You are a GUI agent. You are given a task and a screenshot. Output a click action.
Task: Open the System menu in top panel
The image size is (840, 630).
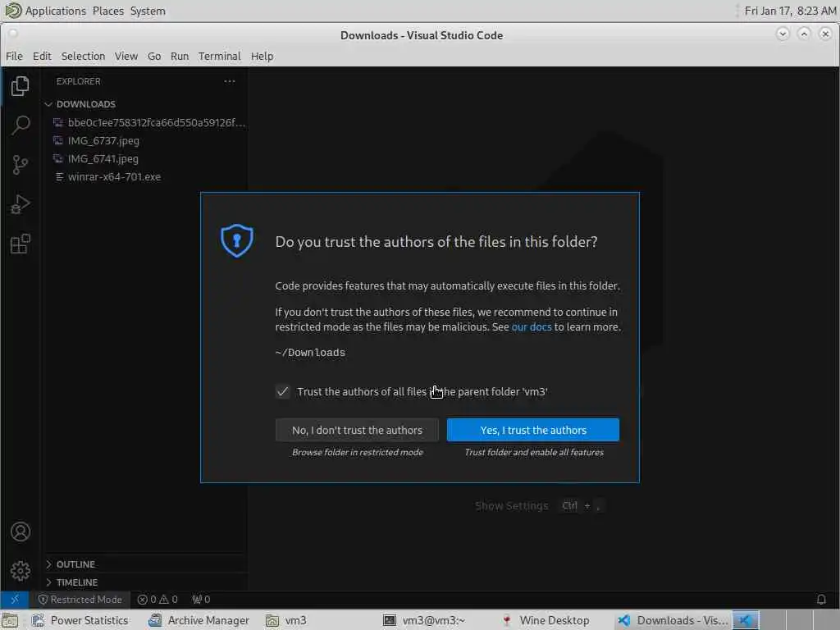148,11
